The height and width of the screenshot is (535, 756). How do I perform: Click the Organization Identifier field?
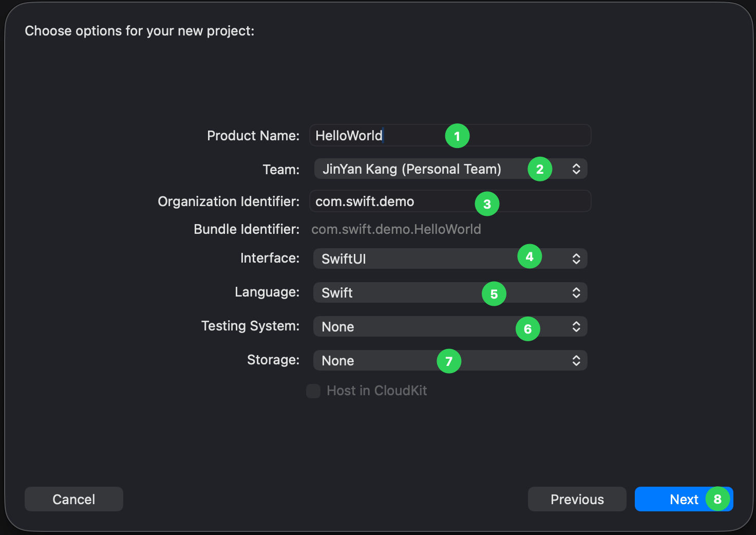click(x=450, y=201)
